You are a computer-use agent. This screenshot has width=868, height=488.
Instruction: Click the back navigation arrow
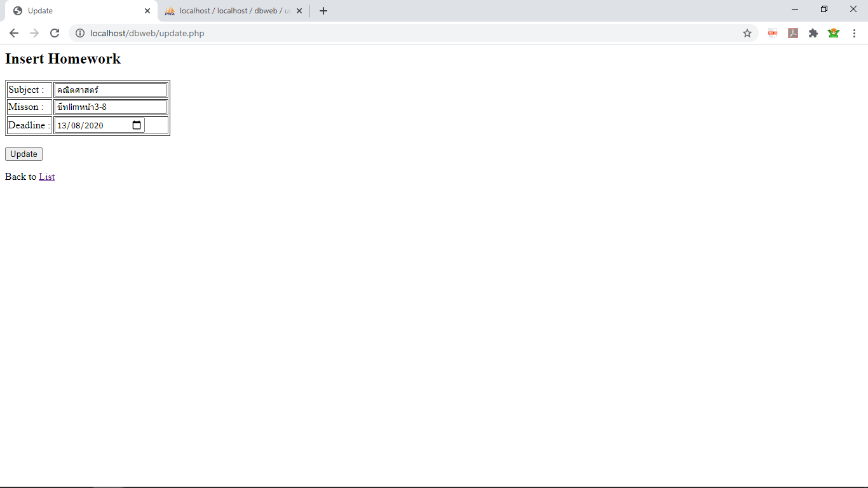(13, 33)
